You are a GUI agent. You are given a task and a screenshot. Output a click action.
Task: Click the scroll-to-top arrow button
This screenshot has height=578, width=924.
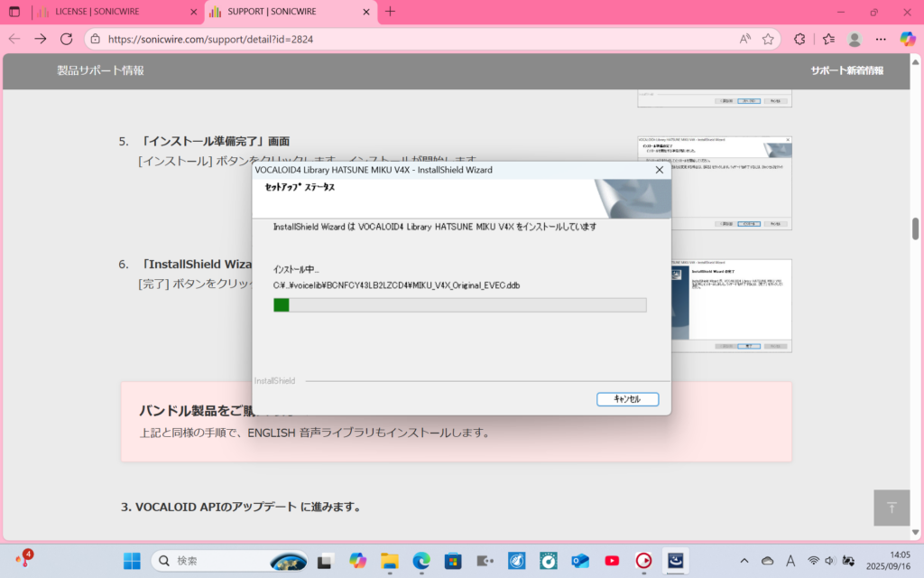pos(892,508)
